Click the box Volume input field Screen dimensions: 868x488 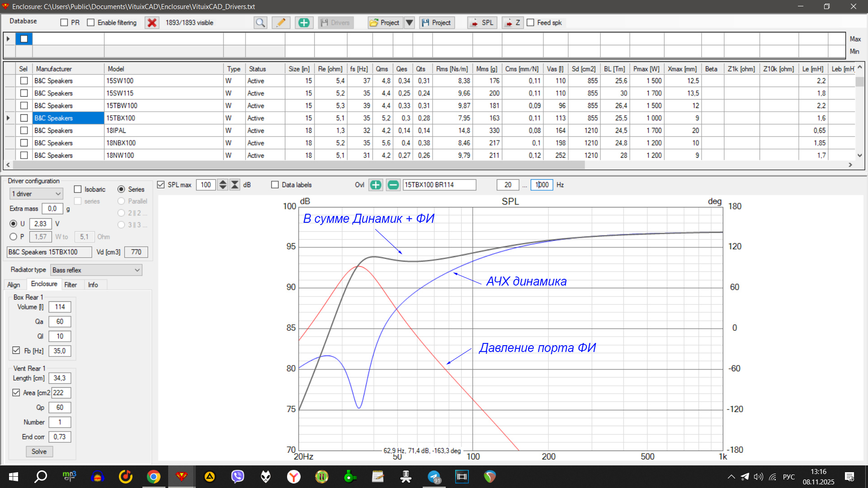point(60,307)
